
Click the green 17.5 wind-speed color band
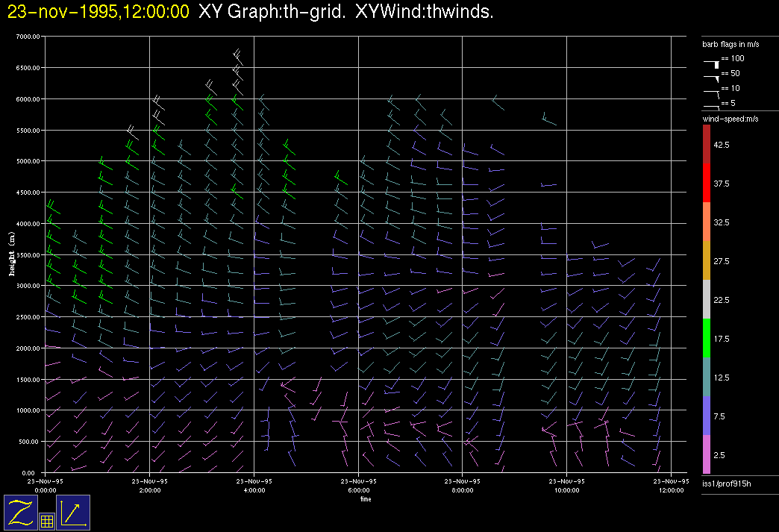click(707, 338)
